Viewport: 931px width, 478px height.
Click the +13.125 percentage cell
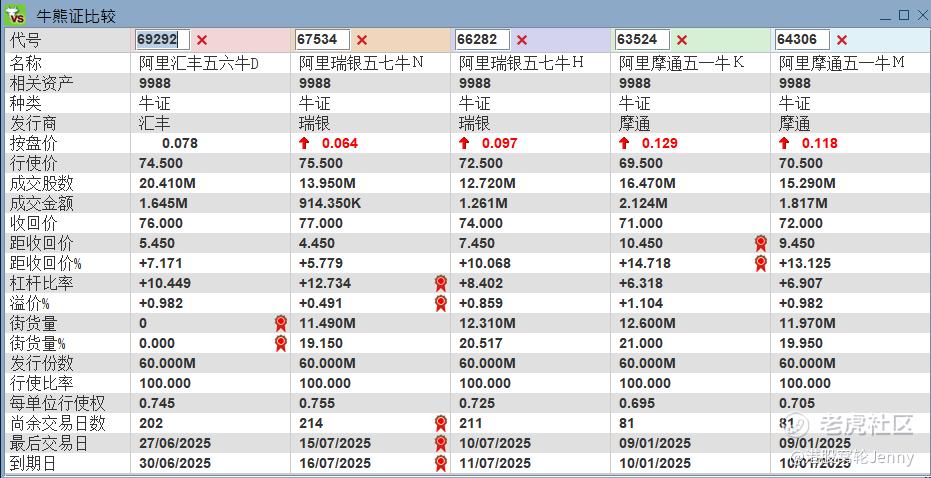tap(805, 264)
